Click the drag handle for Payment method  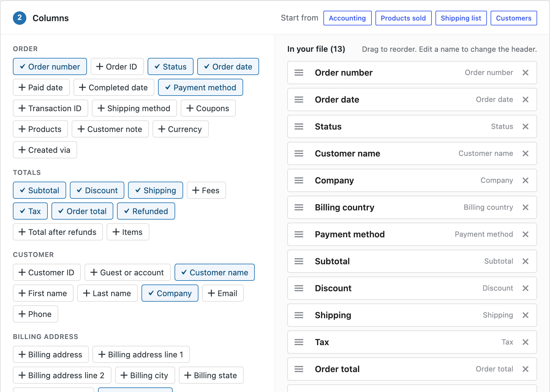[x=299, y=234]
